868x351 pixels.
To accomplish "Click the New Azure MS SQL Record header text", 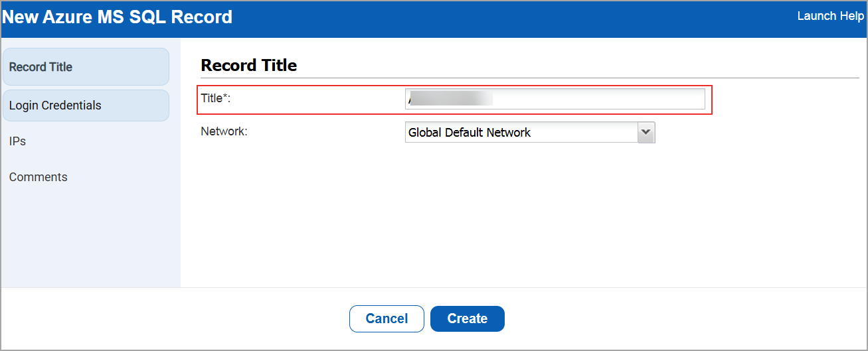I will 117,17.
